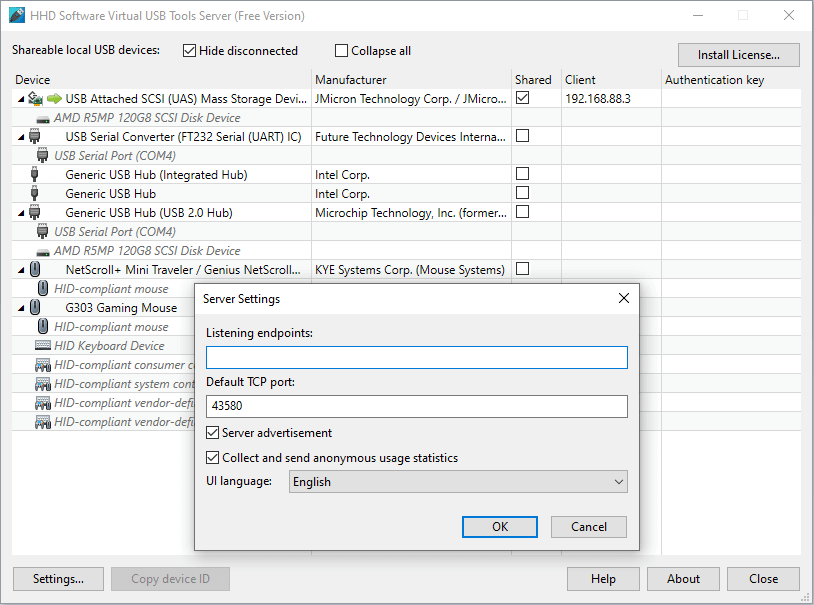This screenshot has height=605, width=814.
Task: Collapse Generic USB Hub (USB 2.0 Hub) node
Action: [21, 213]
